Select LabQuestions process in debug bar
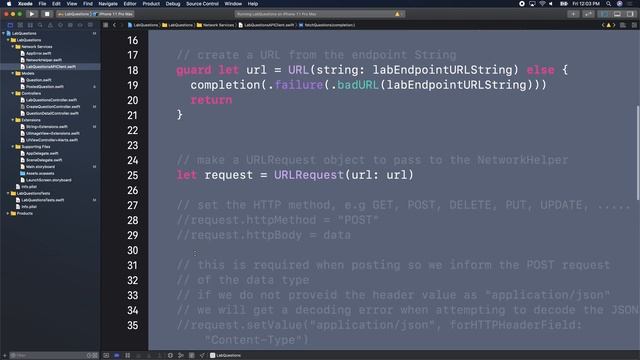This screenshot has height=360, width=640. click(x=225, y=356)
